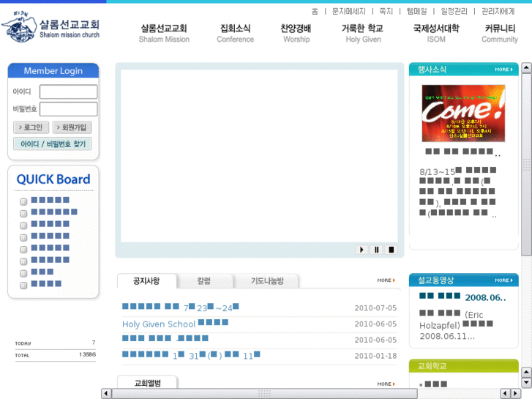Focus the 아이디 input field
532x399 pixels.
point(69,92)
